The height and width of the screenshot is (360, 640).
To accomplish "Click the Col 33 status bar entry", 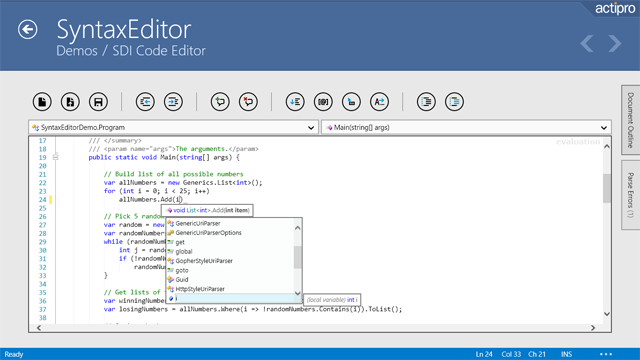I will (x=511, y=354).
